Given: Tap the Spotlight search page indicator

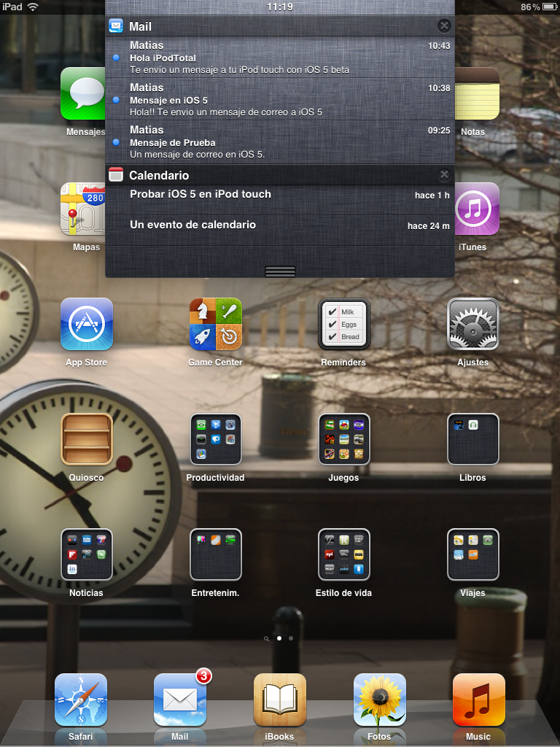Looking at the screenshot, I should (x=267, y=638).
